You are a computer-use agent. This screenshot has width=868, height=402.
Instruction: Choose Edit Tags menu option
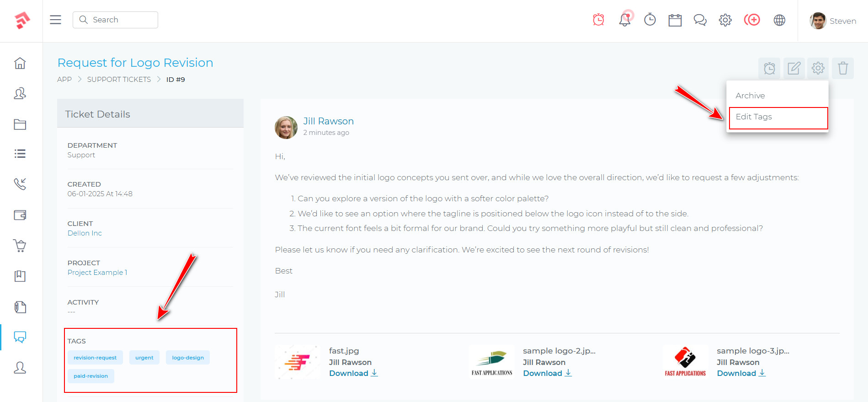[x=754, y=117]
